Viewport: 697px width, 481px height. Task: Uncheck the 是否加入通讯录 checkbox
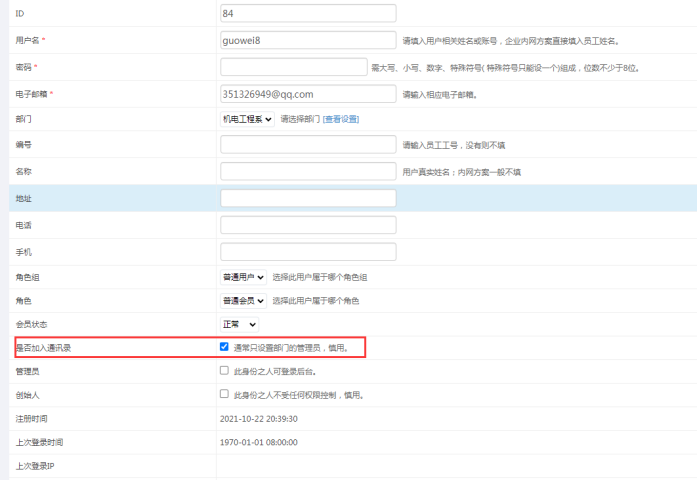[224, 348]
